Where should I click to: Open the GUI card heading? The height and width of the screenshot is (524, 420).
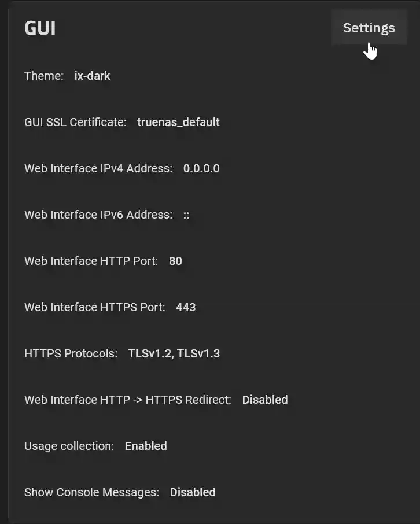pyautogui.click(x=39, y=27)
